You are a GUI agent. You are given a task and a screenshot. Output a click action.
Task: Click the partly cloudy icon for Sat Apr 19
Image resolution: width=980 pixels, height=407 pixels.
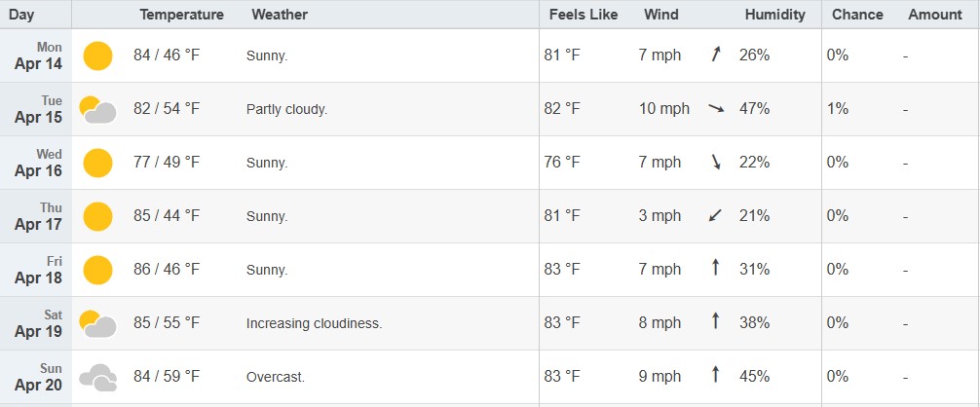coord(97,324)
